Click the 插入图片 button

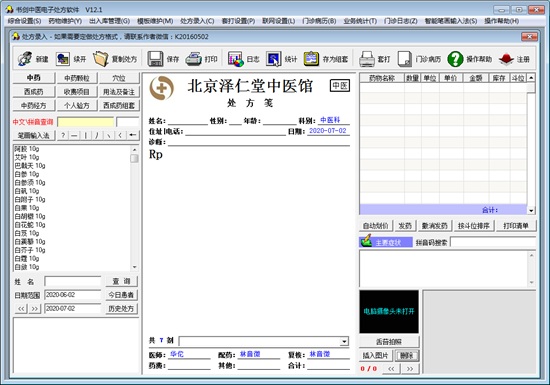[376, 356]
